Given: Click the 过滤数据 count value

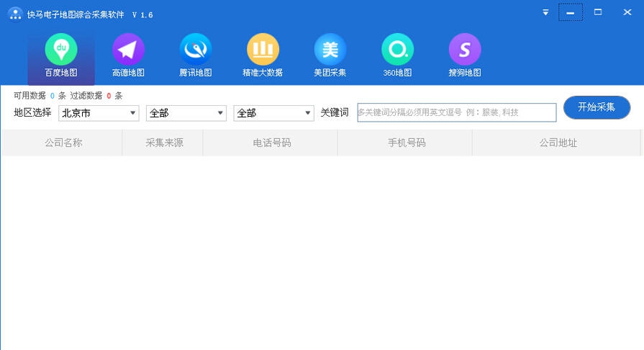Looking at the screenshot, I should [x=109, y=96].
